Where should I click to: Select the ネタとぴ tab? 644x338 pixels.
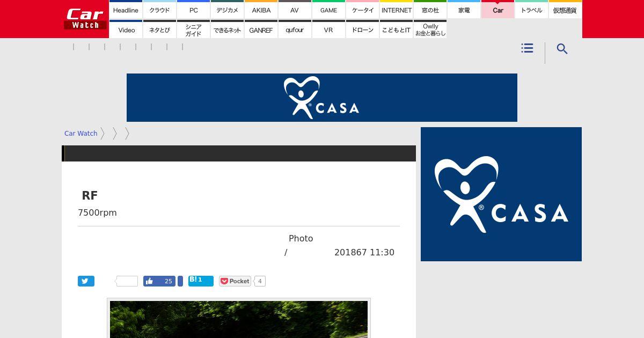(x=159, y=30)
